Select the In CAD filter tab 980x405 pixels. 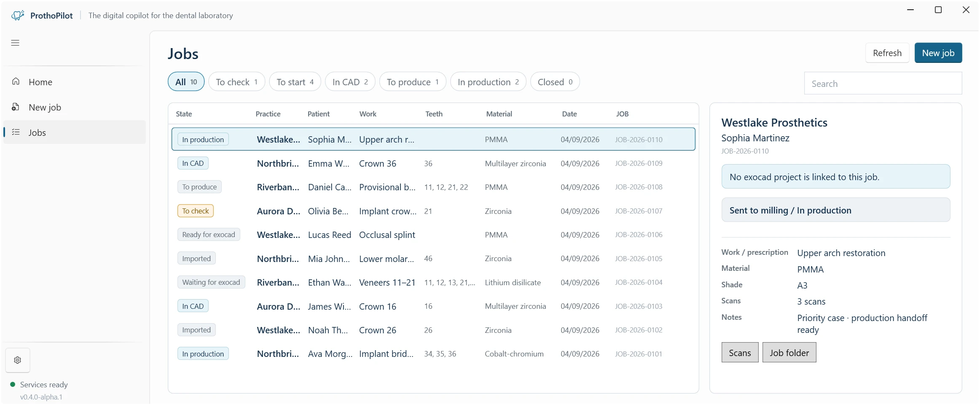(350, 82)
